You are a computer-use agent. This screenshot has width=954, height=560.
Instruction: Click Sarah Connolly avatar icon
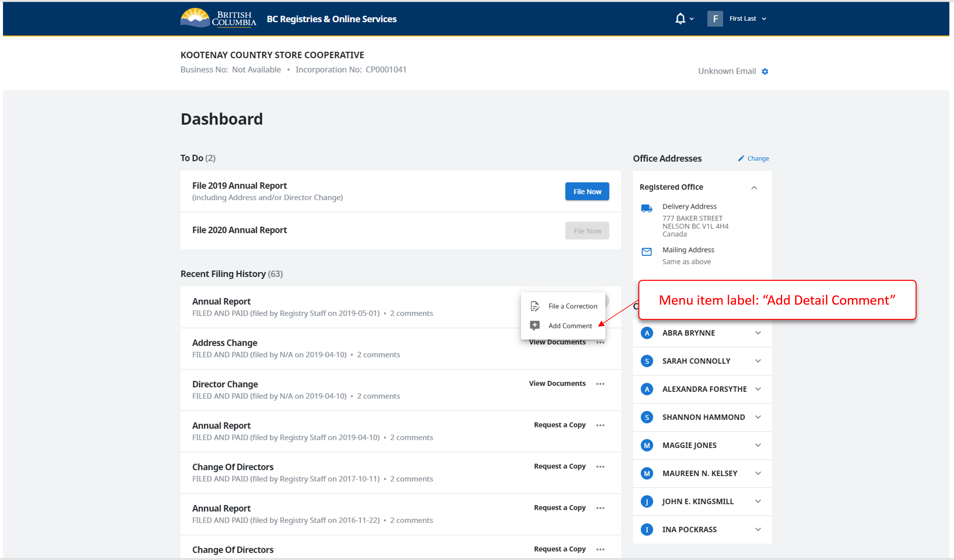[x=647, y=361]
